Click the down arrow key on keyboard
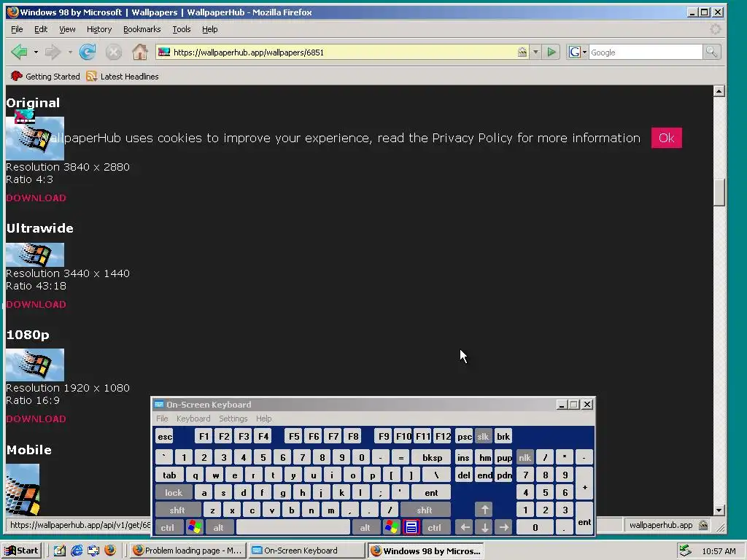 [x=484, y=528]
